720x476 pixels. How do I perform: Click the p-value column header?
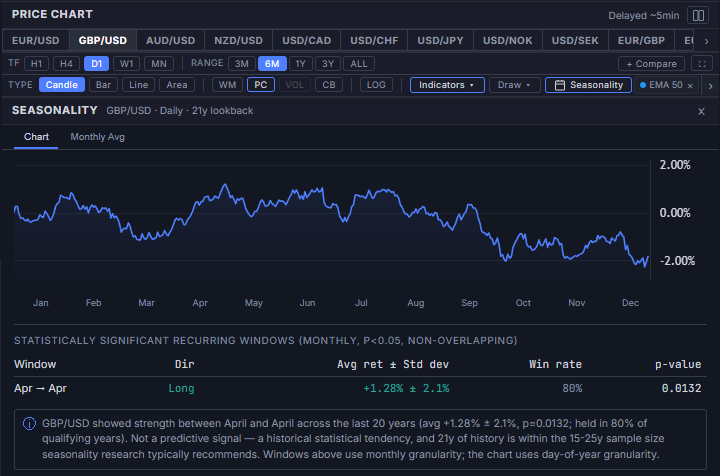tap(678, 364)
